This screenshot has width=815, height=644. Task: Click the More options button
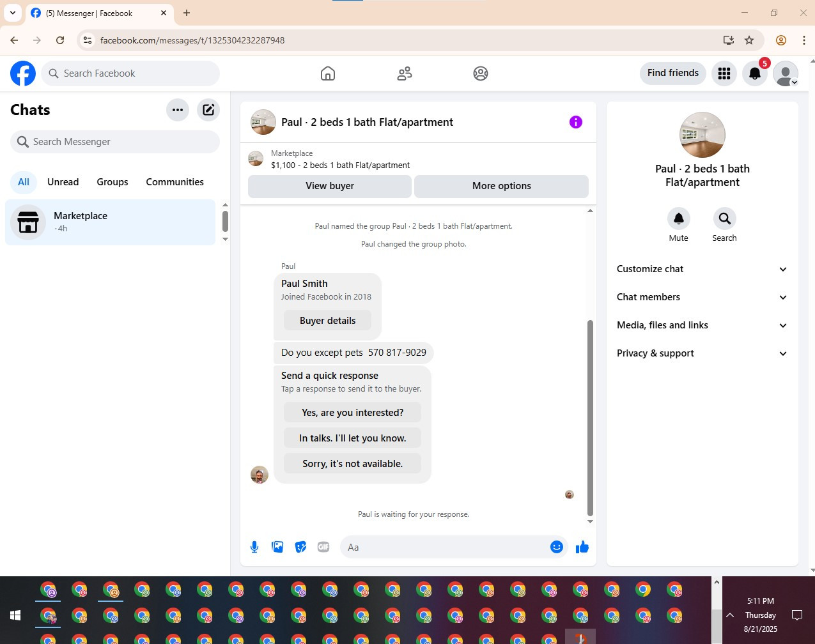(502, 186)
